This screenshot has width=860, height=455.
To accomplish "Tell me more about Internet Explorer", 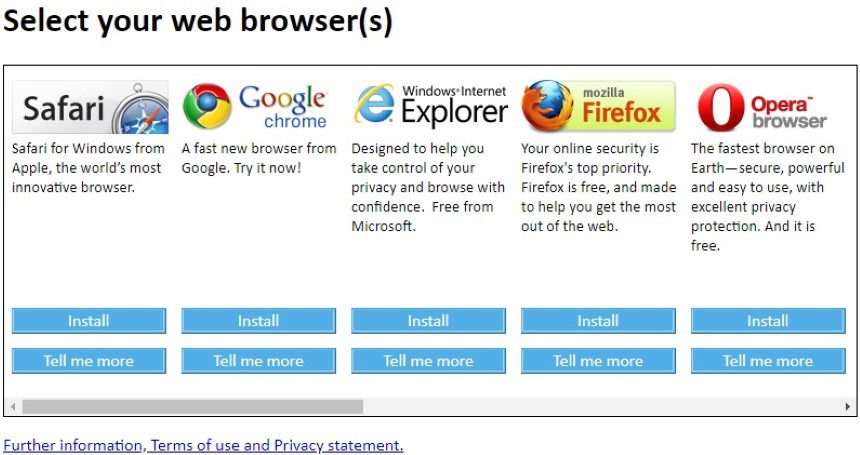I will tap(428, 361).
